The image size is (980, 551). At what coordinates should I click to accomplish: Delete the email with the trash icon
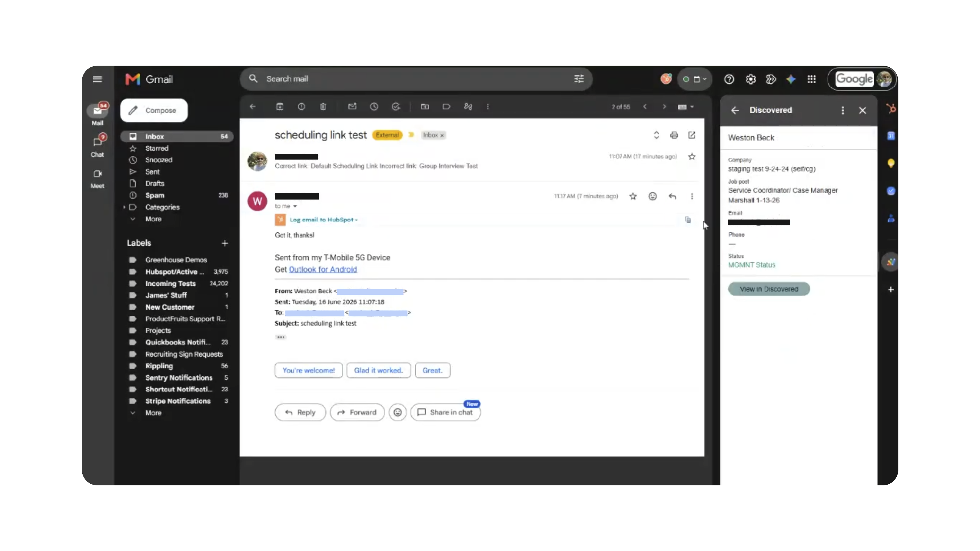click(x=323, y=107)
